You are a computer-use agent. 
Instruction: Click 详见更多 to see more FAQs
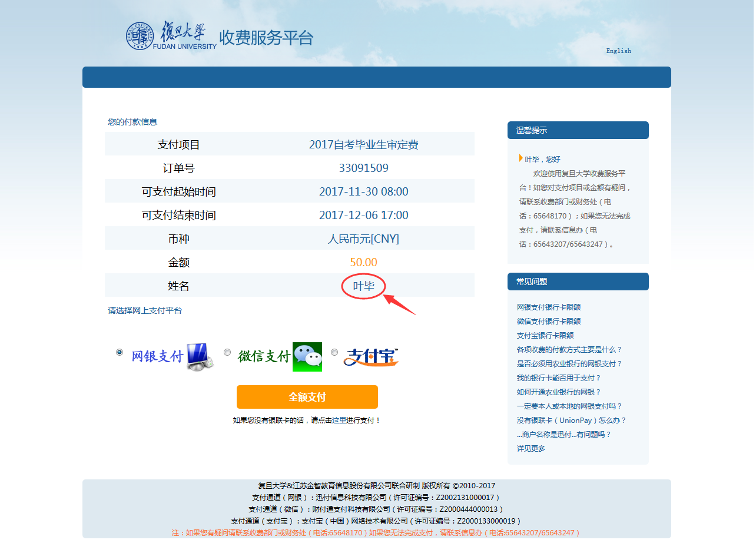point(530,449)
